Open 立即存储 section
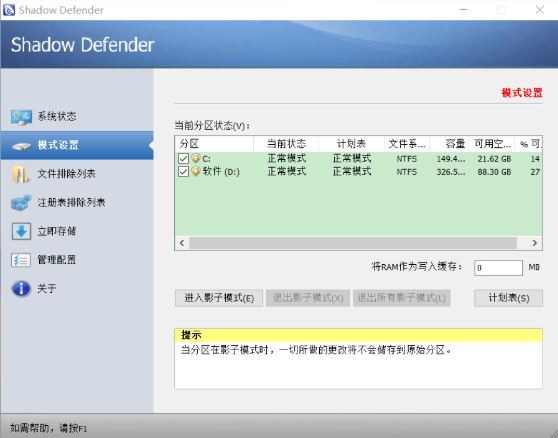Image resolution: width=558 pixels, height=438 pixels. (77, 231)
